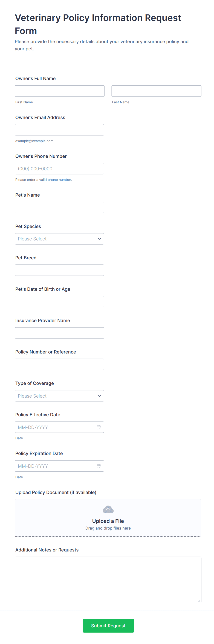Click the Policy Number or Reference field
The height and width of the screenshot is (644, 214).
tap(59, 364)
